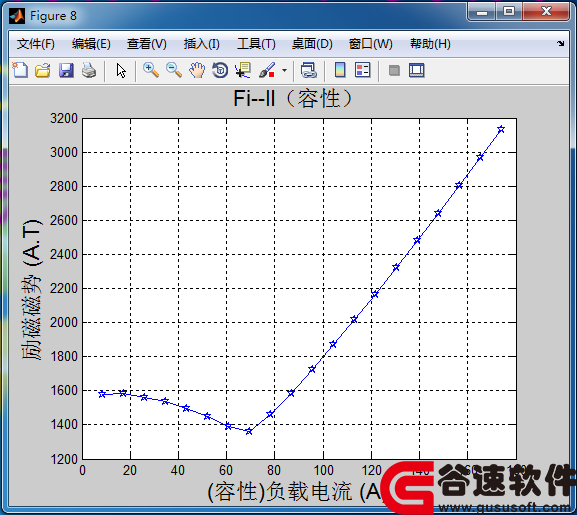Click the minimum data point star on curve

(249, 431)
